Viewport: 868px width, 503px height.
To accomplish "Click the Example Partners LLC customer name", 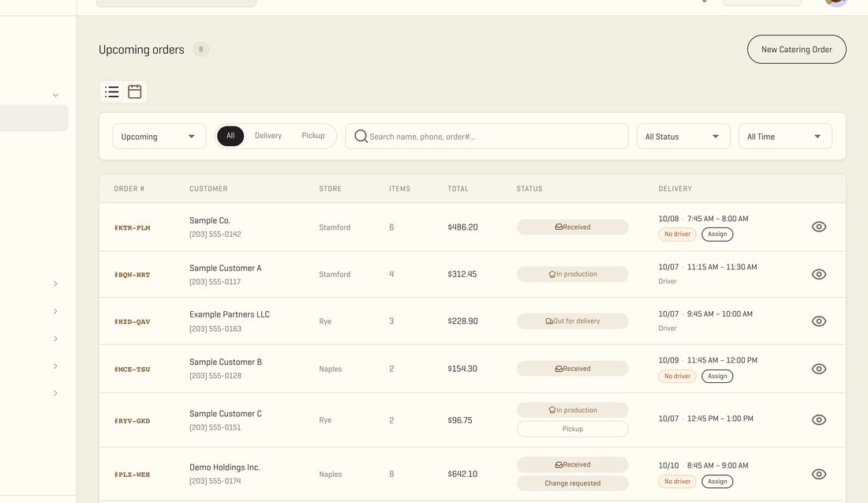I will 229,314.
